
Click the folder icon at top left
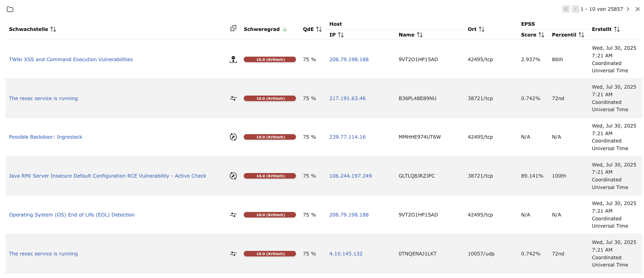pyautogui.click(x=10, y=9)
